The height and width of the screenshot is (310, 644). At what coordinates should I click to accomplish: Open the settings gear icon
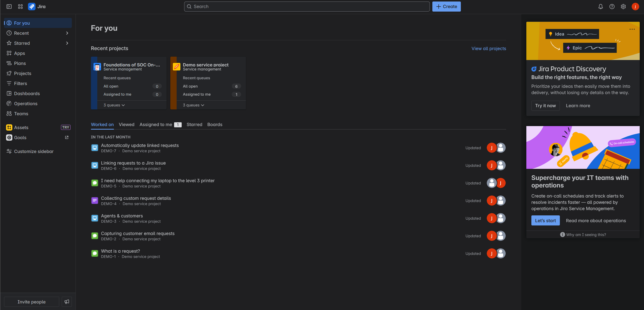623,7
